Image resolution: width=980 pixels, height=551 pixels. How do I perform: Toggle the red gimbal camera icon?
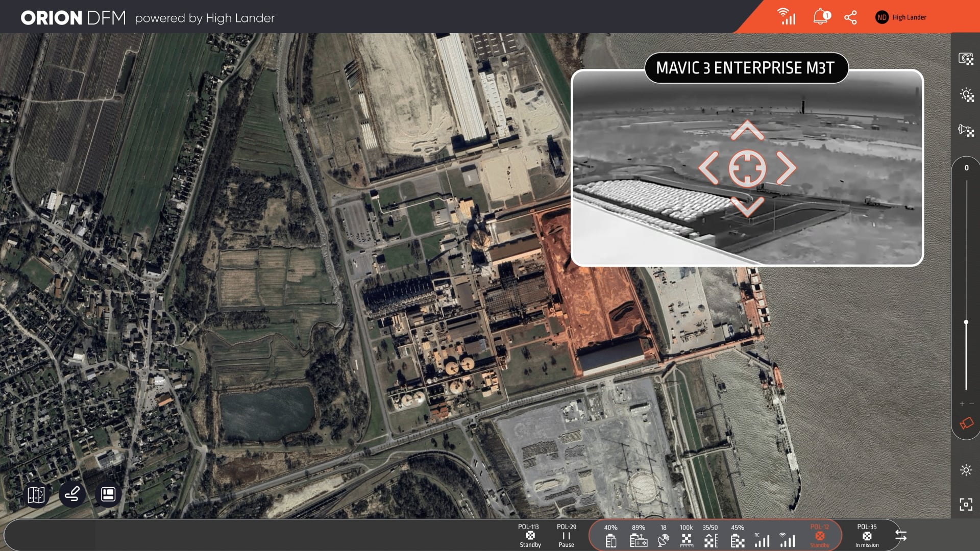click(966, 423)
